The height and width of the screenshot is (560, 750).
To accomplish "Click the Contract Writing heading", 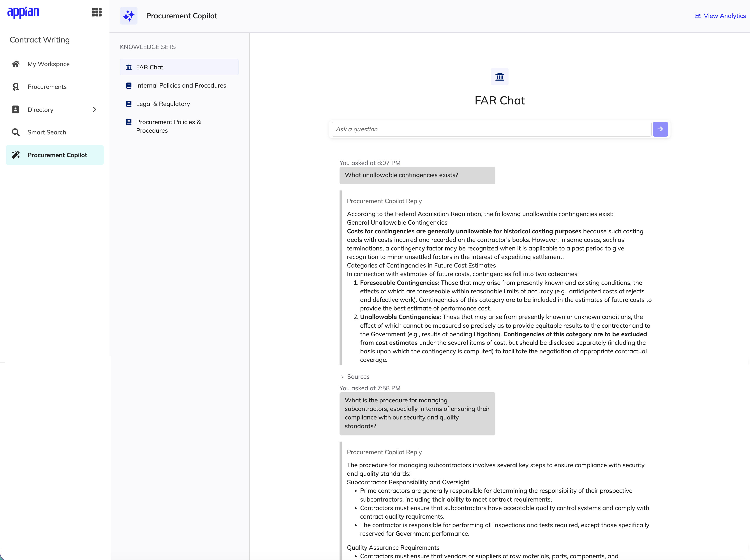I will (40, 40).
